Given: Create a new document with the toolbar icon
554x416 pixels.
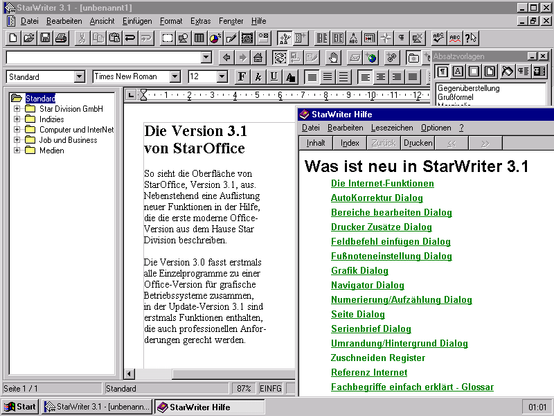Looking at the screenshot, I should [13, 38].
